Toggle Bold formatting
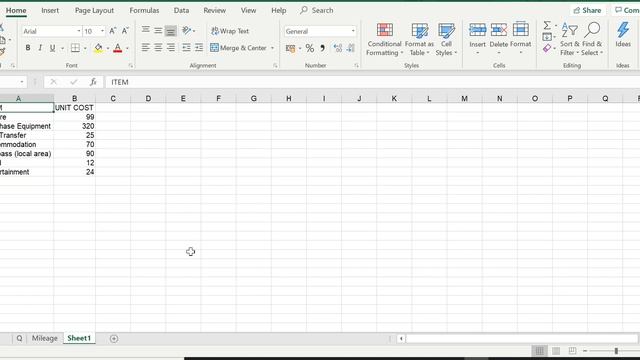 (28, 48)
